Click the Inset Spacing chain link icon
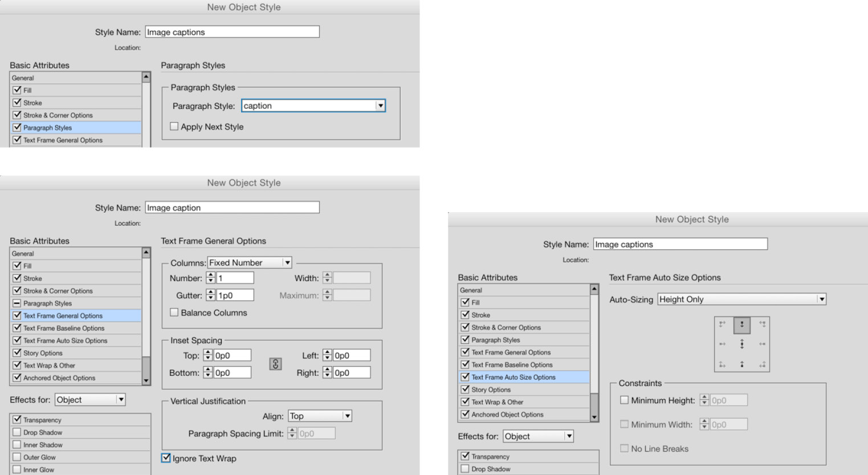The height and width of the screenshot is (475, 868). 275,364
